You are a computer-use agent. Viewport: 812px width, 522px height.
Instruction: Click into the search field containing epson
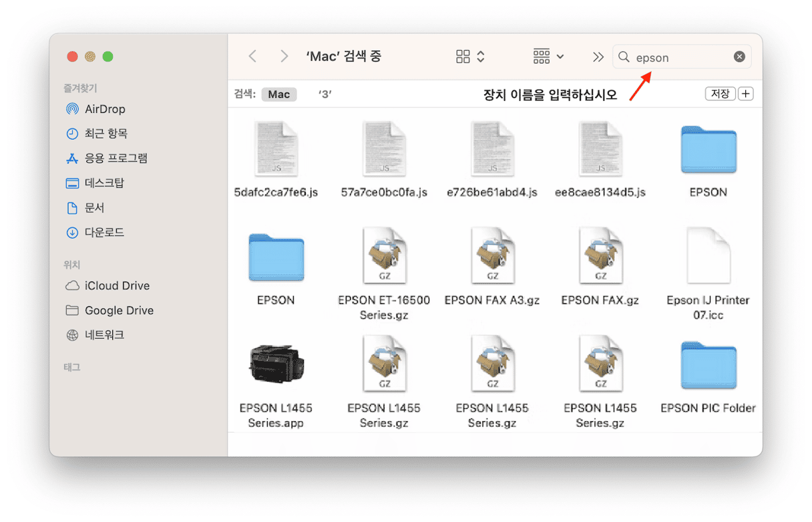click(682, 57)
